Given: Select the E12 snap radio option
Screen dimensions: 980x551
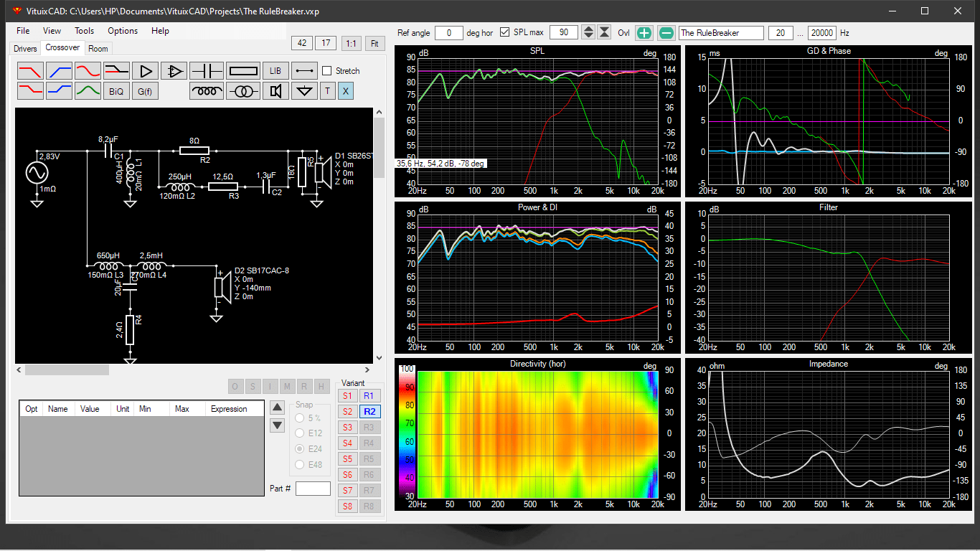Looking at the screenshot, I should [x=300, y=433].
